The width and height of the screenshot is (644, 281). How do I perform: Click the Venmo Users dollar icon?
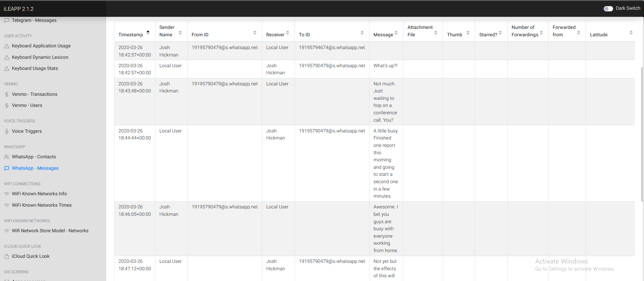pos(7,106)
